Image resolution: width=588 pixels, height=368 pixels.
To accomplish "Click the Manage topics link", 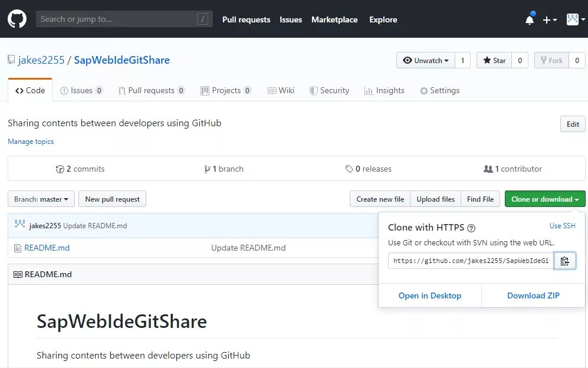I will coord(31,142).
